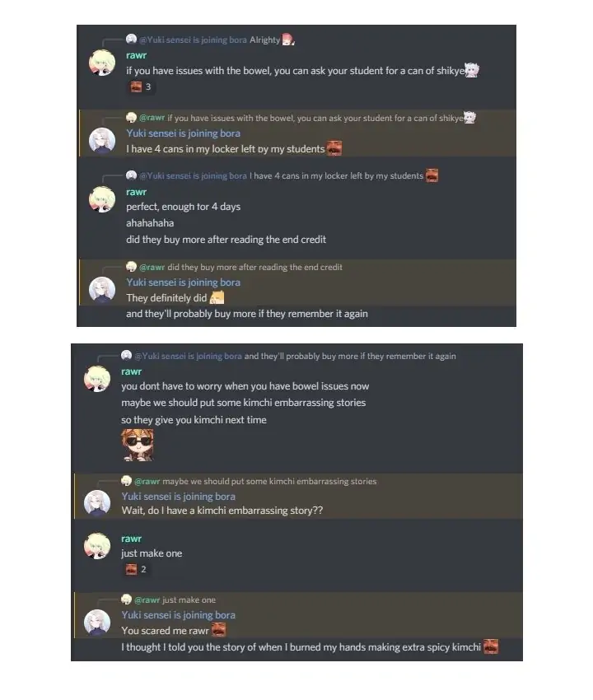
Task: Jump to the replied 'just make one' preview
Action: 189,600
